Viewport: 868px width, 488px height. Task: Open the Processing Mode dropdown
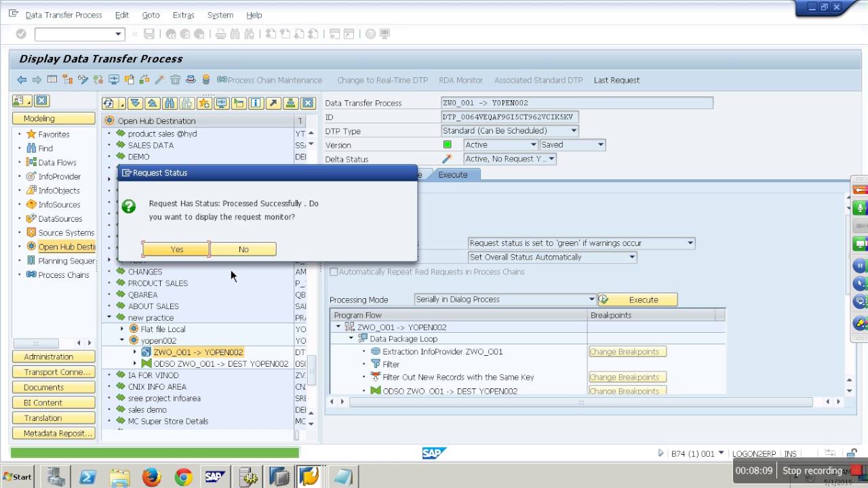[591, 300]
